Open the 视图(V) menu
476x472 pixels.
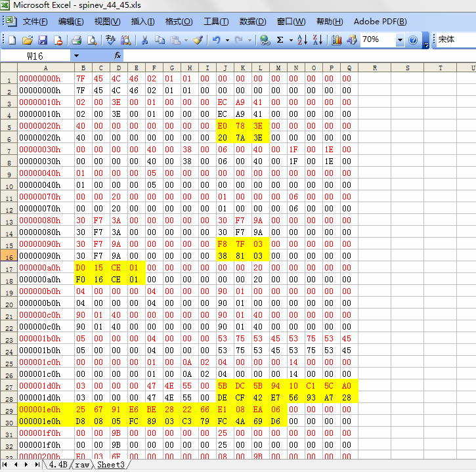pos(107,22)
